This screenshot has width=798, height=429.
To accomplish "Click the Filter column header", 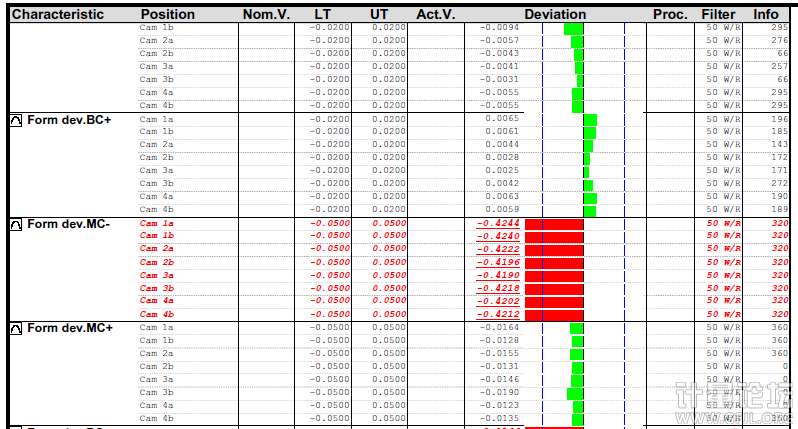I will 718,15.
